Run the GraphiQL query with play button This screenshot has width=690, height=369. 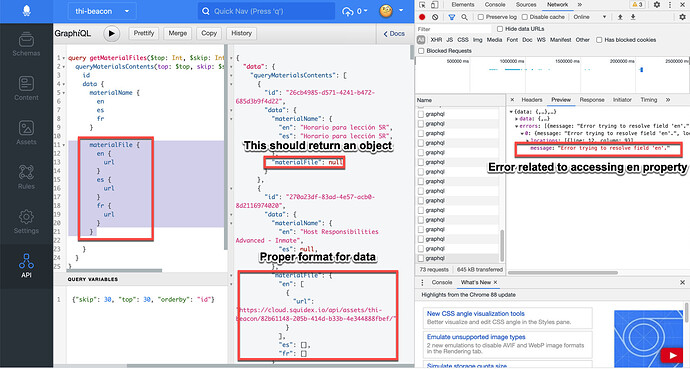(x=112, y=33)
